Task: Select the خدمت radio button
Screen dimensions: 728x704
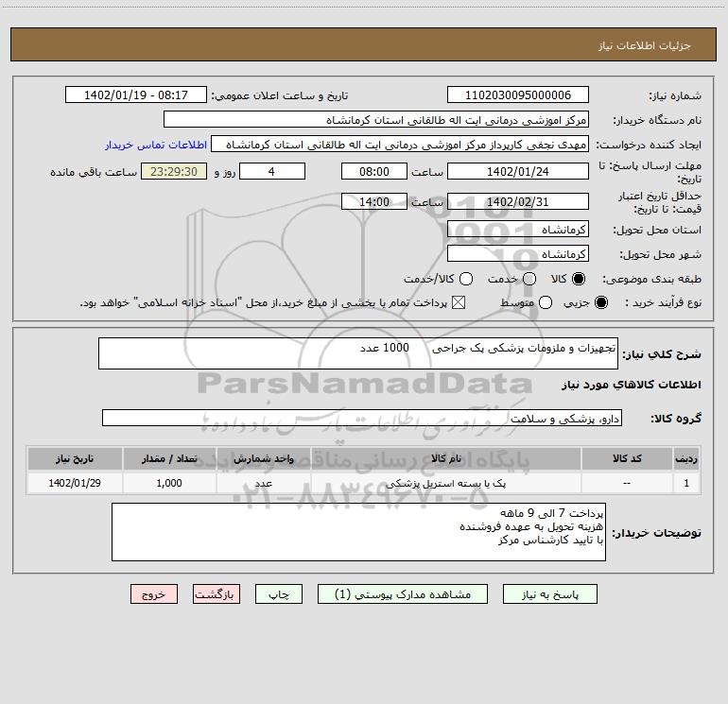Action: [529, 279]
